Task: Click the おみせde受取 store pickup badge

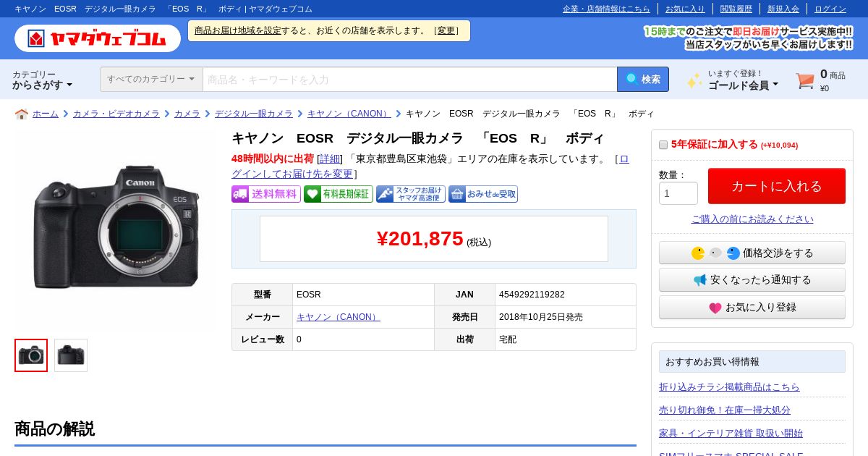Action: click(482, 194)
